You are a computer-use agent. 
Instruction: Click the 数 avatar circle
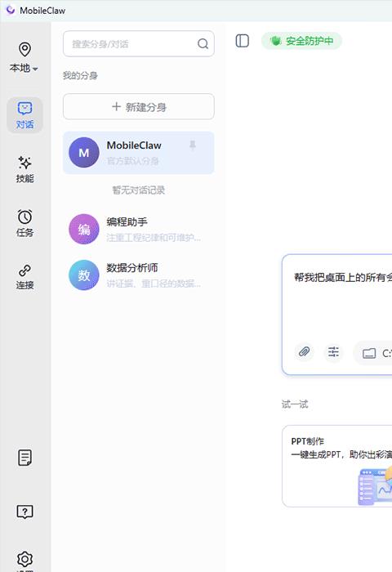(84, 275)
